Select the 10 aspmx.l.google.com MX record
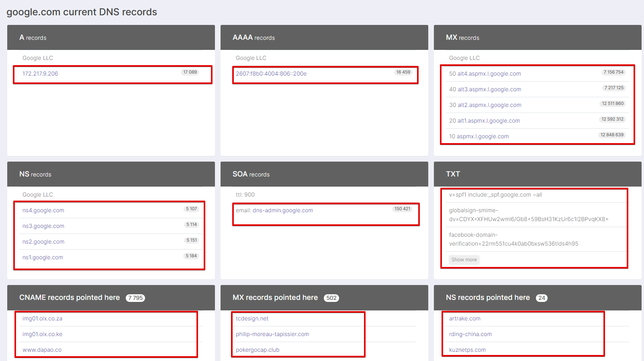This screenshot has width=644, height=361. (479, 136)
